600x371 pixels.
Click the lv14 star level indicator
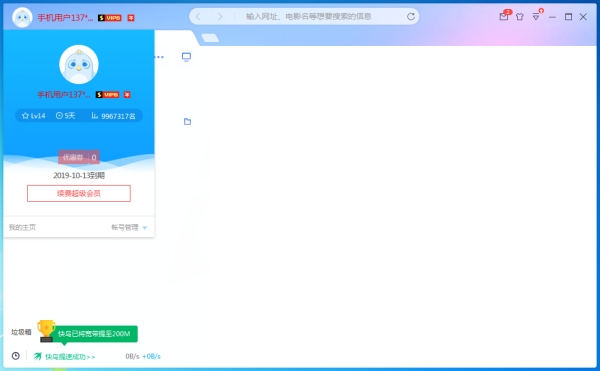pyautogui.click(x=34, y=116)
